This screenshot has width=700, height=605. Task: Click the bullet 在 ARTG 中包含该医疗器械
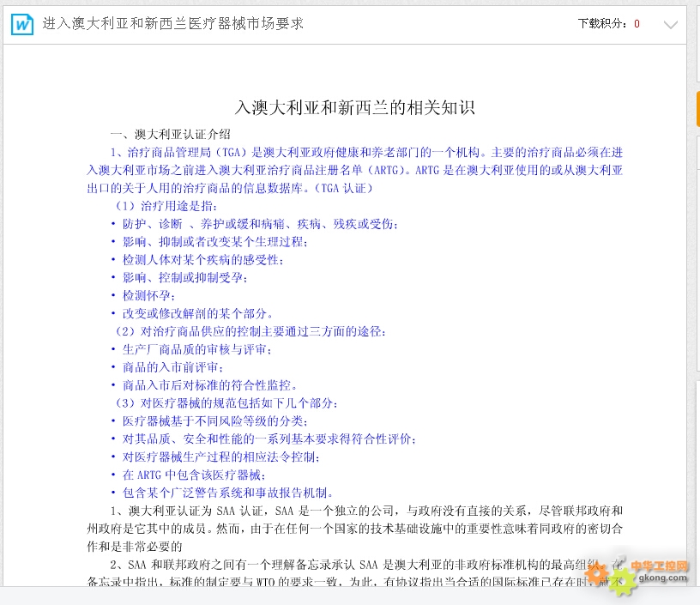189,475
